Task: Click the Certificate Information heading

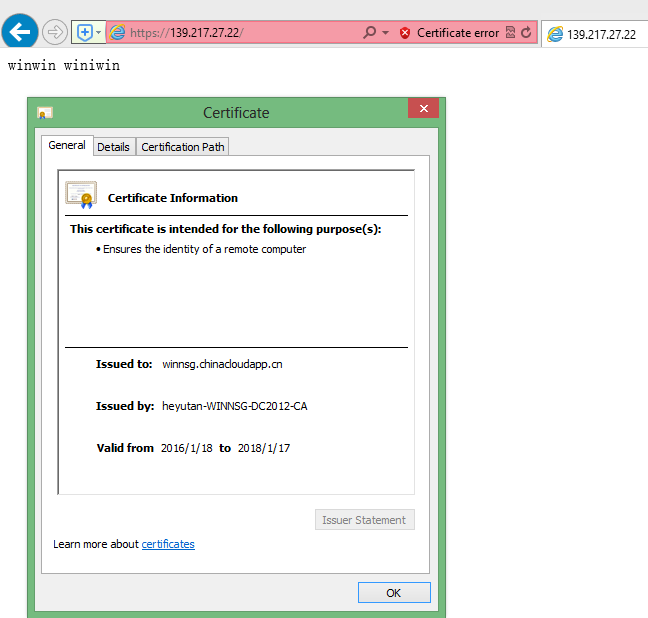Action: pos(173,198)
